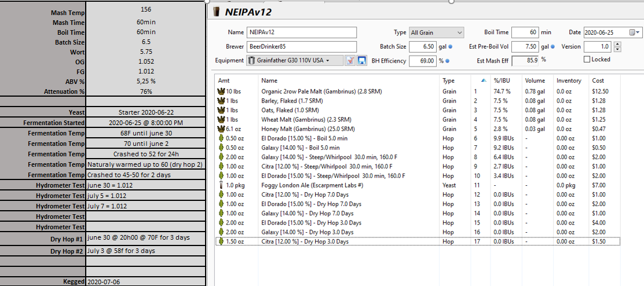This screenshot has height=286, width=644.
Task: Click the blue dot beside Est Pre-Boil Vol
Action: point(553,47)
